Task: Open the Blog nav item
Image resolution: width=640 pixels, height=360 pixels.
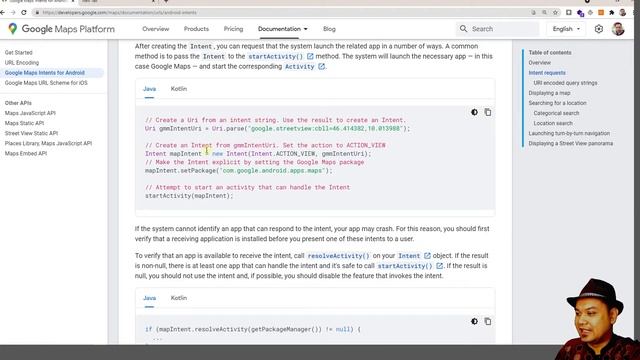Action: coord(329,29)
